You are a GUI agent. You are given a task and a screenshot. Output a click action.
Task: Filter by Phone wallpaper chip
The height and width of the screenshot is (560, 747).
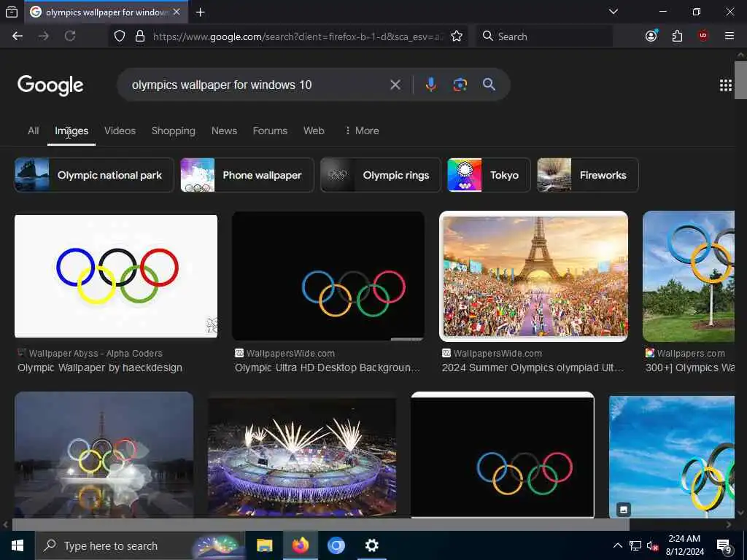pyautogui.click(x=247, y=175)
